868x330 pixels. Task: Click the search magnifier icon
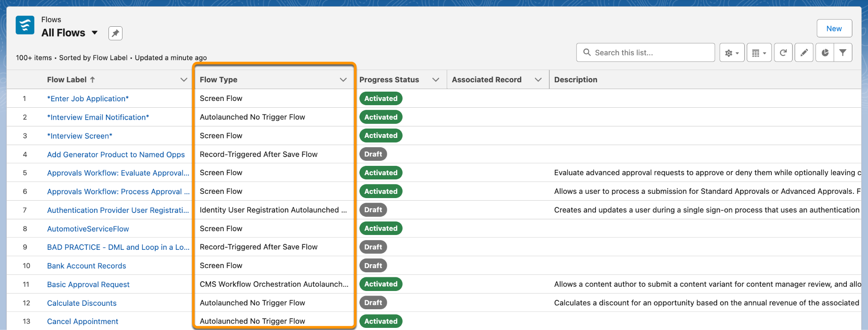[587, 52]
